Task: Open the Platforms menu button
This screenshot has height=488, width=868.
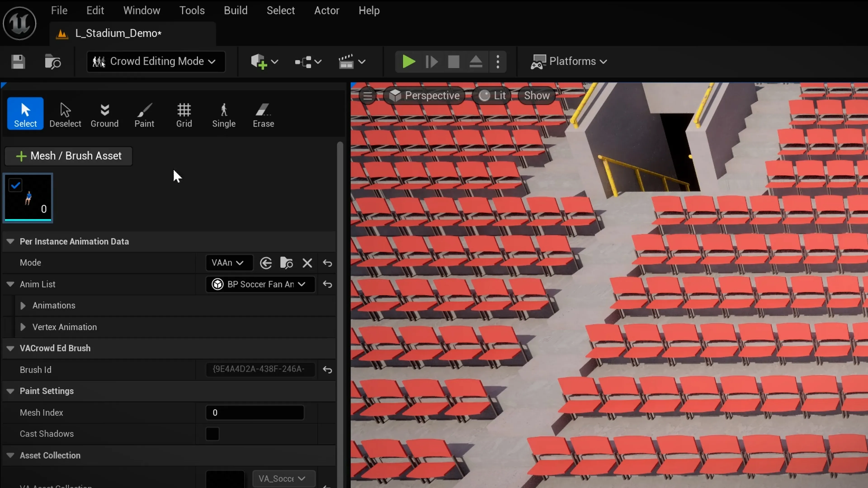Action: (569, 62)
